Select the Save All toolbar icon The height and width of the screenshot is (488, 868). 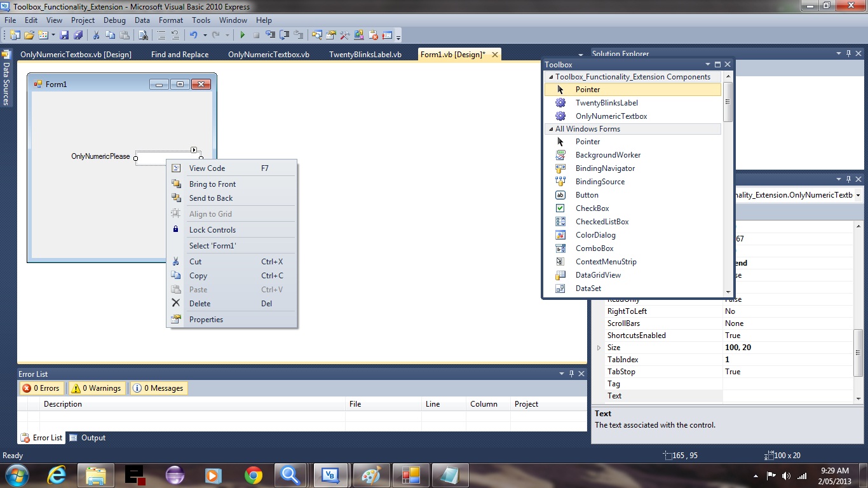click(79, 35)
